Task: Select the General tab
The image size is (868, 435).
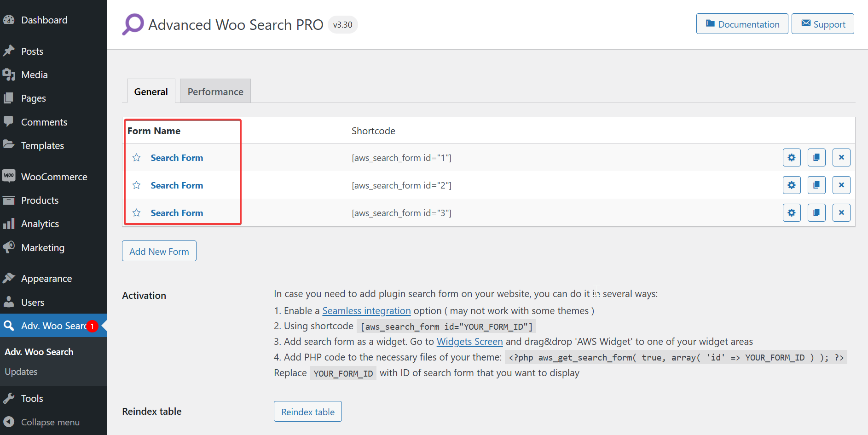Action: (x=151, y=91)
